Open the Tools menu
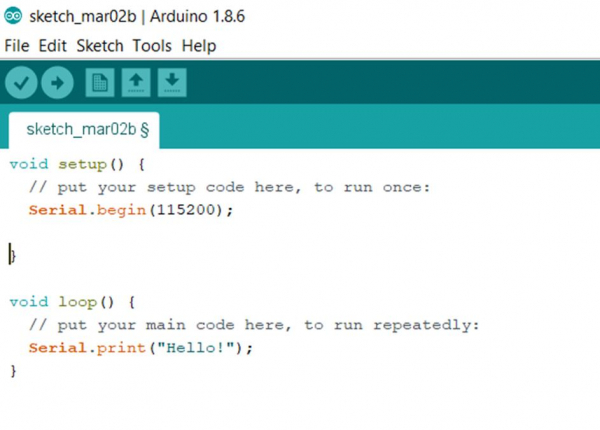 tap(152, 46)
